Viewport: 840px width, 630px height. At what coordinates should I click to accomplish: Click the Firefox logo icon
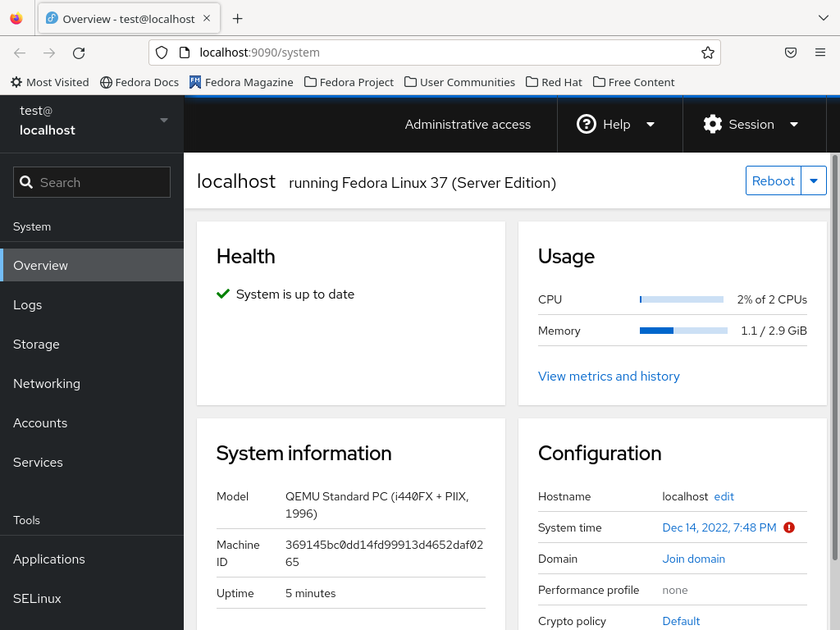point(16,19)
